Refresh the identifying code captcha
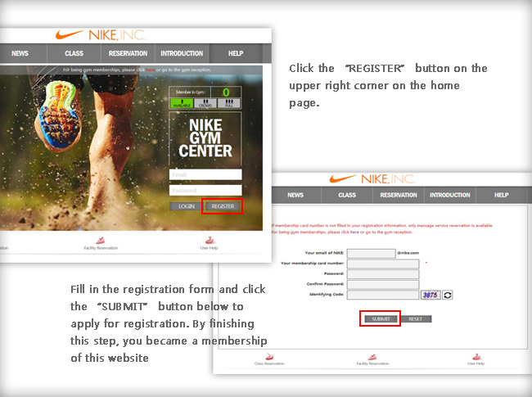The image size is (532, 397). pyautogui.click(x=448, y=295)
